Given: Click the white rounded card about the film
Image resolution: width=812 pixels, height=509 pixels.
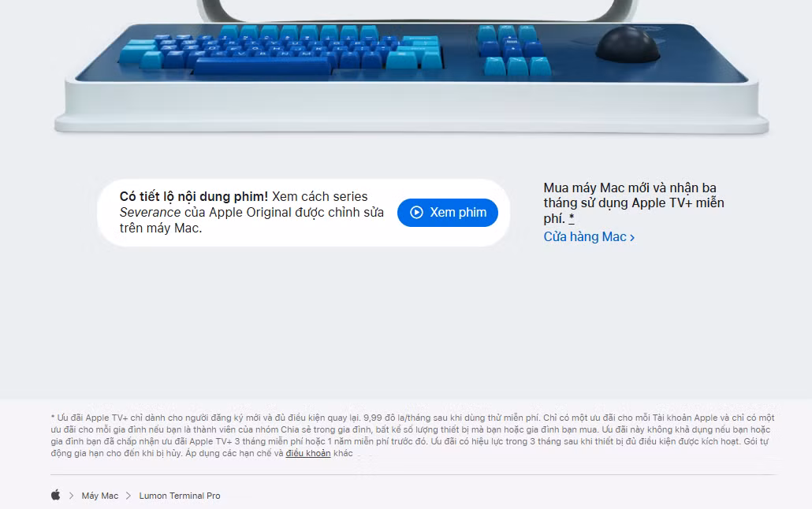Looking at the screenshot, I should 304,213.
